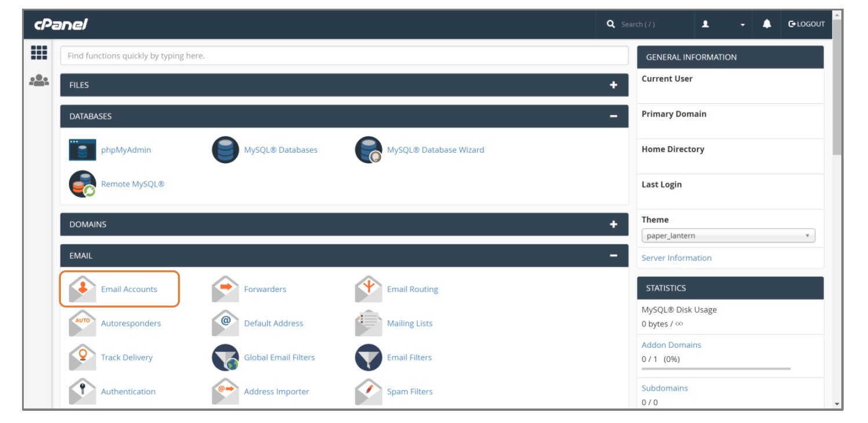Screen dimensions: 868x423
Task: Click the EMAIL section header
Action: [344, 255]
